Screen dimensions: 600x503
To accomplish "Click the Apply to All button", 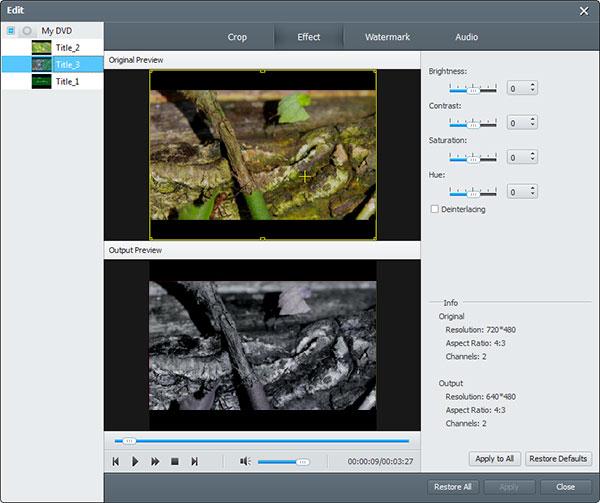I will (x=494, y=459).
